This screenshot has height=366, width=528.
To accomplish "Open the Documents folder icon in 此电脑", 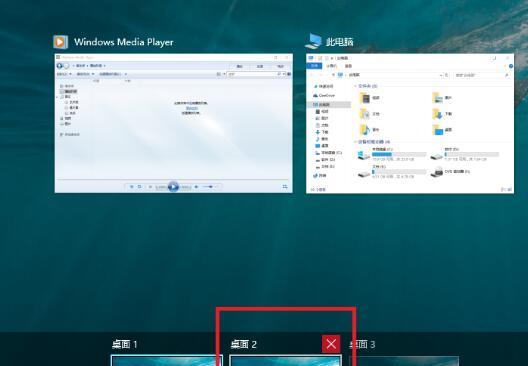I will point(365,114).
